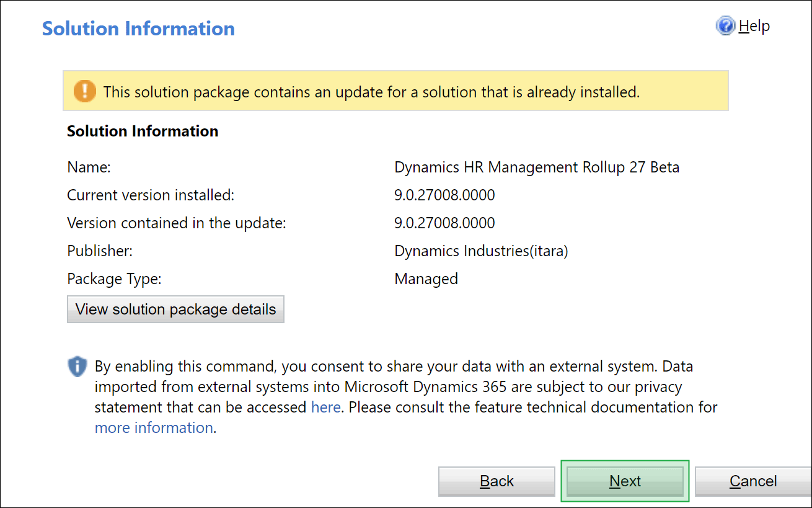Select the solution name 'Dynamics HR Management Rollup 27 Beta'
This screenshot has height=508, width=812.
pos(537,167)
